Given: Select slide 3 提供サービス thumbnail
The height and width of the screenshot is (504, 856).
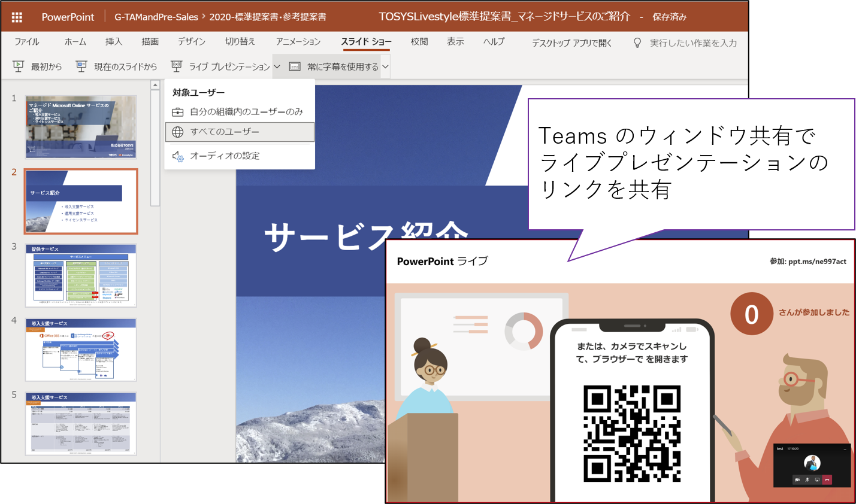Looking at the screenshot, I should click(x=81, y=275).
